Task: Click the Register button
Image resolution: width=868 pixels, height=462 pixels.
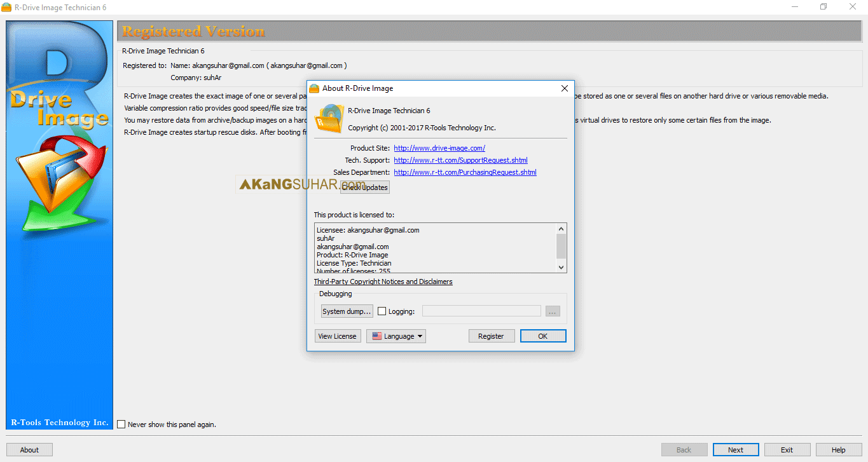Action: click(491, 336)
